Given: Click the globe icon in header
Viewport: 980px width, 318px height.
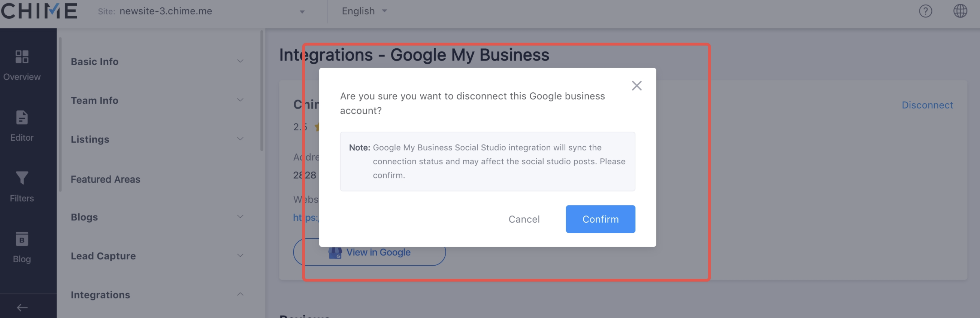Looking at the screenshot, I should click(960, 11).
